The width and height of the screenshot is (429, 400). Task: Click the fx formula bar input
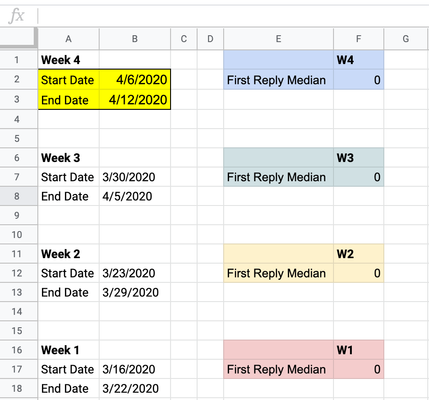[233, 16]
